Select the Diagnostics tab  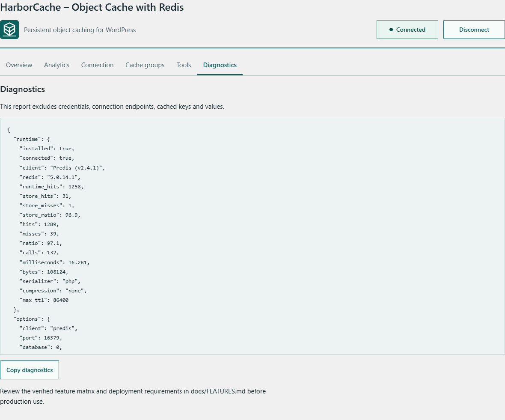click(220, 65)
